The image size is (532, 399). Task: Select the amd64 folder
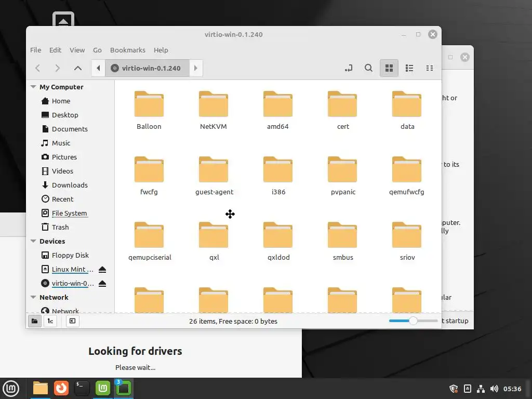(278, 110)
